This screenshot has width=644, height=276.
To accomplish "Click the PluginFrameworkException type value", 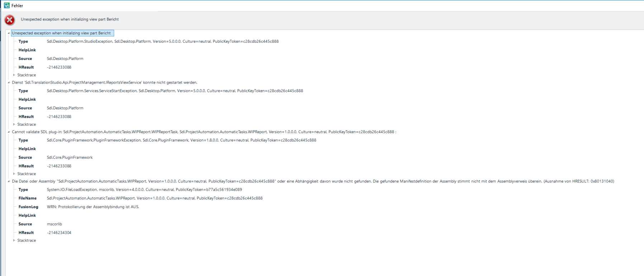I will pyautogui.click(x=181, y=140).
